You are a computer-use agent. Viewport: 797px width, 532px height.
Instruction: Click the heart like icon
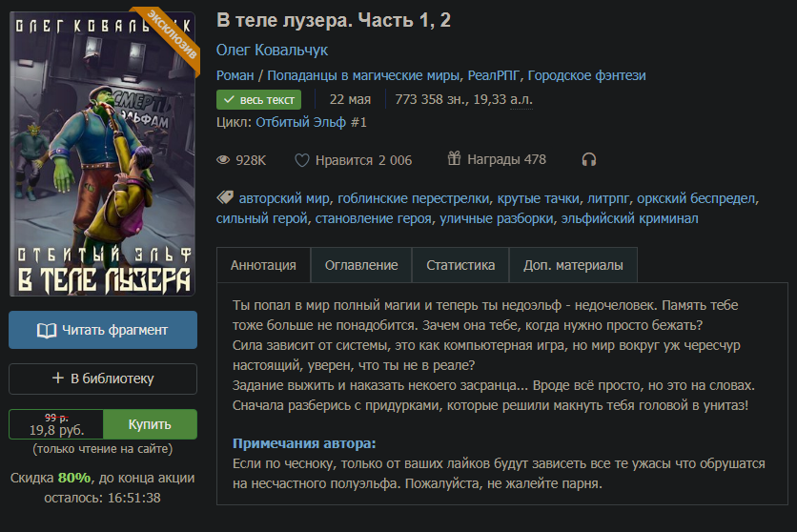[x=302, y=160]
